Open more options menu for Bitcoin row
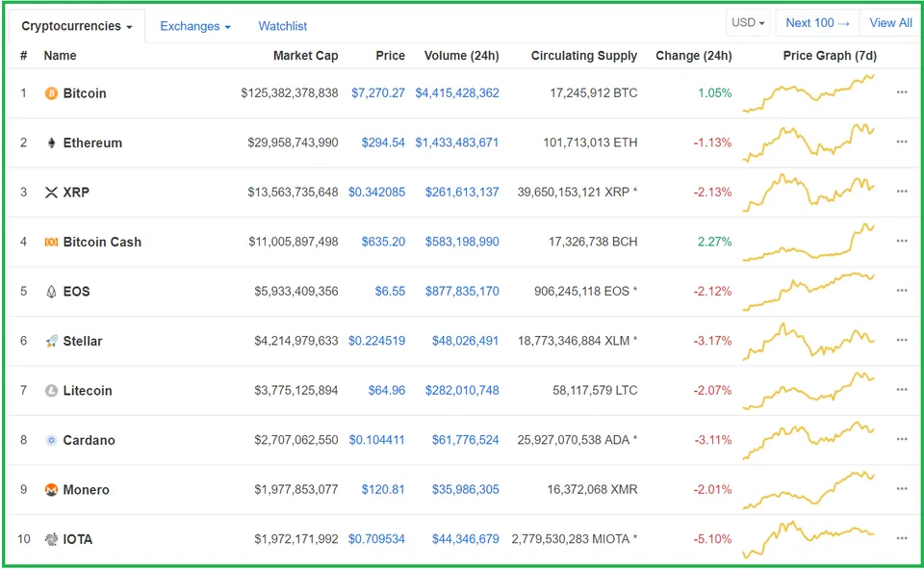 902,92
